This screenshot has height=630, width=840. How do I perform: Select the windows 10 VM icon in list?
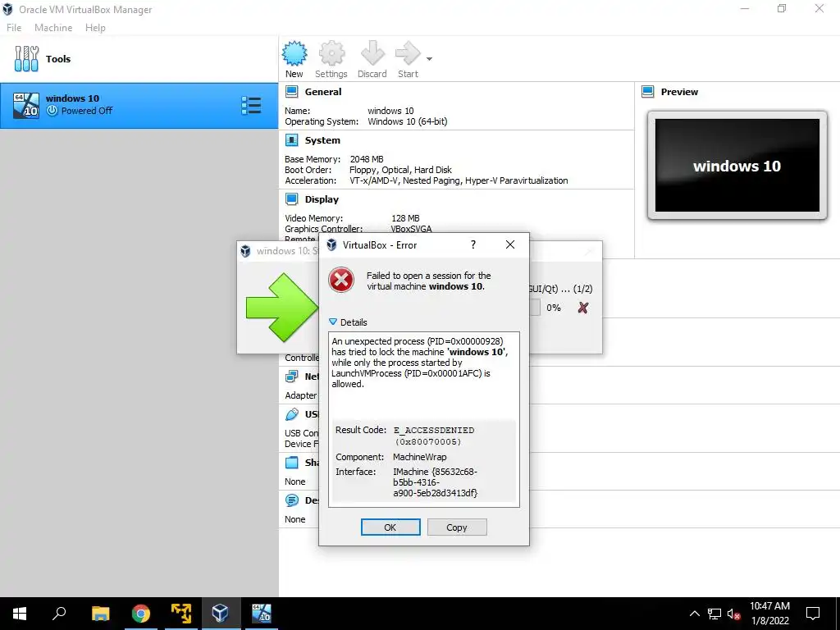(x=26, y=105)
